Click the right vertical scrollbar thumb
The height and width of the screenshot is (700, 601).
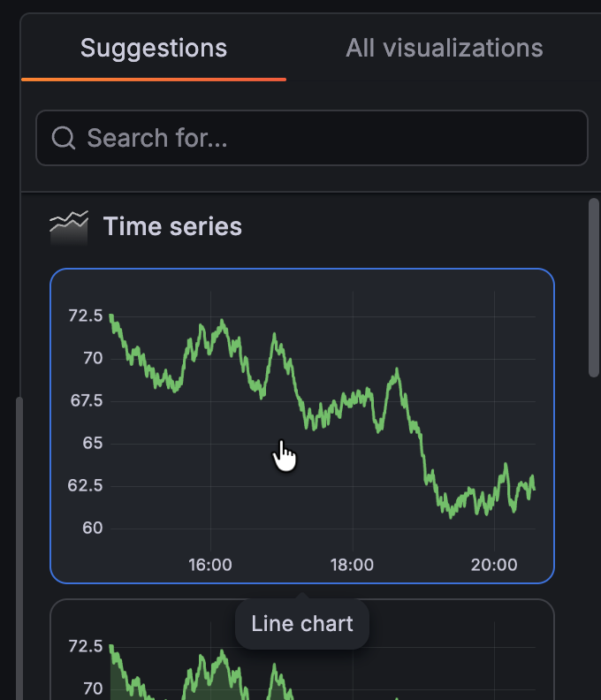click(593, 288)
